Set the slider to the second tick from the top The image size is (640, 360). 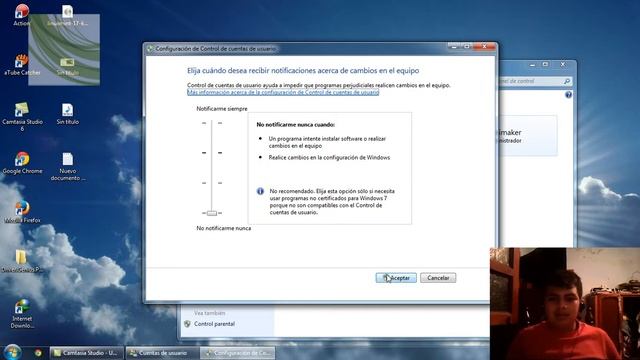pyautogui.click(x=211, y=153)
